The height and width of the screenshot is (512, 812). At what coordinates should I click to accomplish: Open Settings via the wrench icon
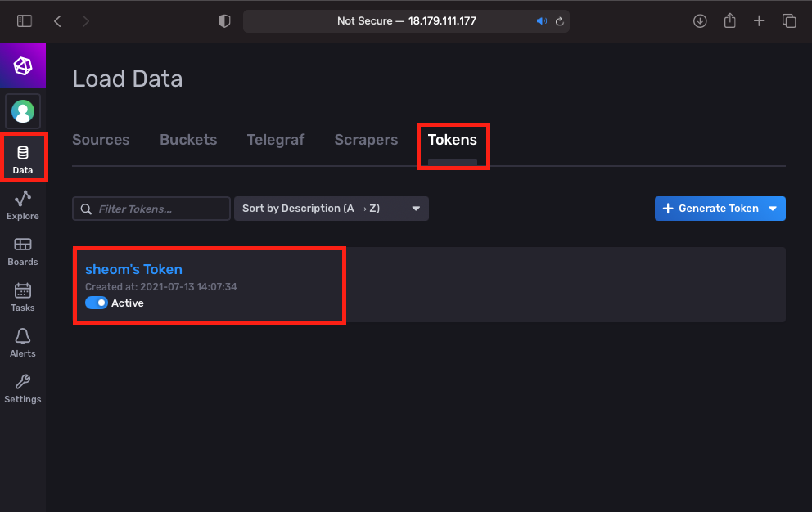click(x=22, y=387)
